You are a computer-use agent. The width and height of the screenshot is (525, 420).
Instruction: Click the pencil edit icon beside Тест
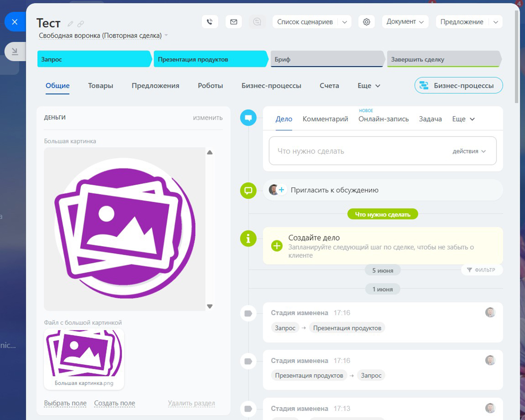(71, 24)
